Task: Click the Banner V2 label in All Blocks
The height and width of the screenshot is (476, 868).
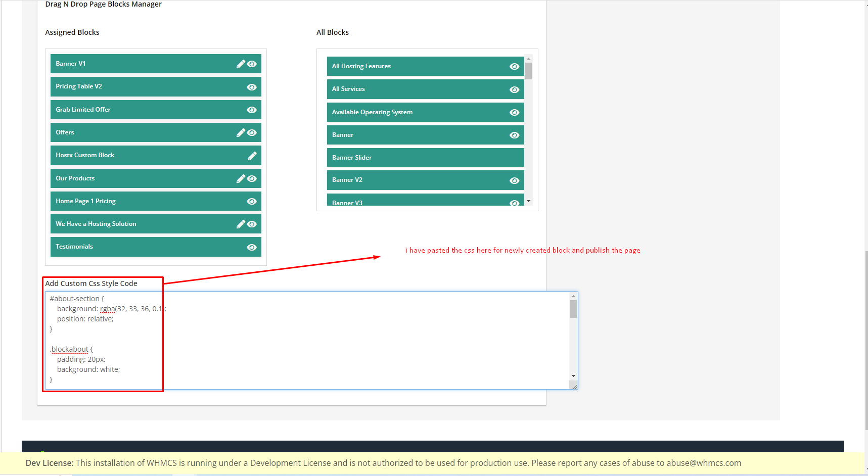Action: [347, 180]
